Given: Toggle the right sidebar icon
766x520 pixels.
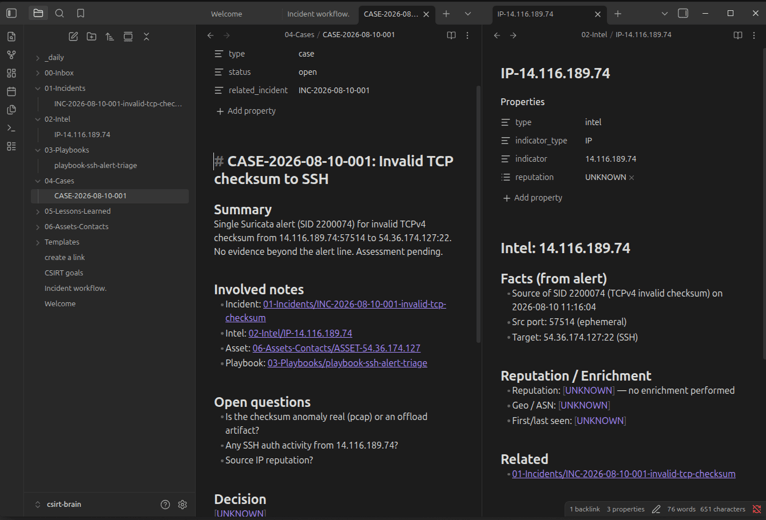Looking at the screenshot, I should [x=683, y=13].
